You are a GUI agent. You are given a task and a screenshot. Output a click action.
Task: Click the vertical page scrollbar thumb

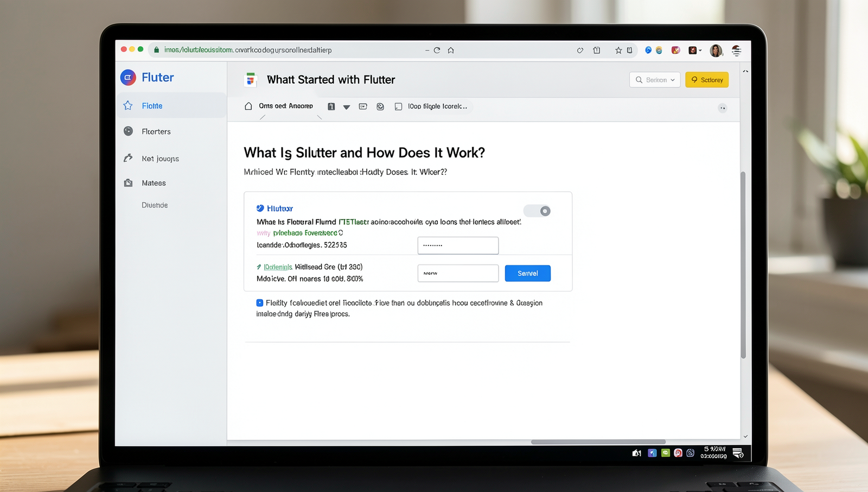(743, 265)
